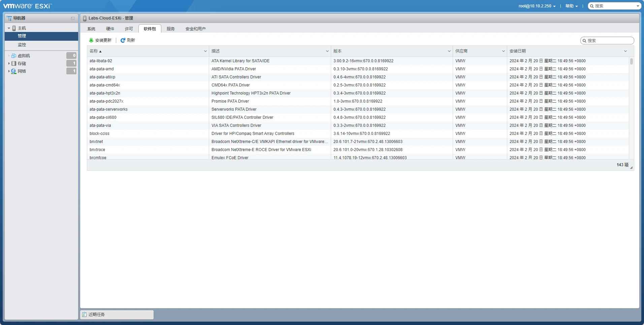Open the 帮助 help dropdown menu
Screen dimensions: 644x325
(571, 6)
